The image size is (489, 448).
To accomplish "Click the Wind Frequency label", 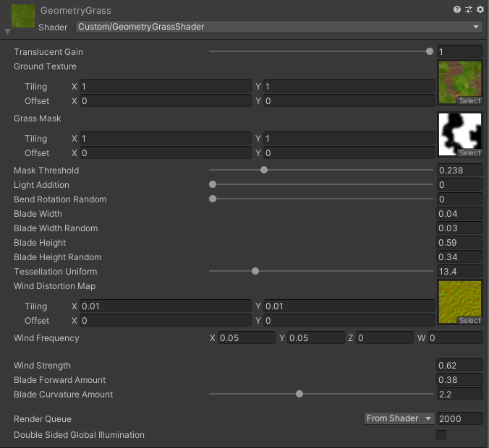I will click(46, 338).
